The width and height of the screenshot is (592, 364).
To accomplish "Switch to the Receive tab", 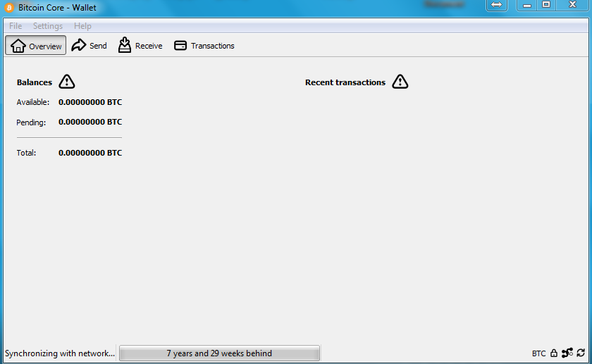I will click(140, 45).
